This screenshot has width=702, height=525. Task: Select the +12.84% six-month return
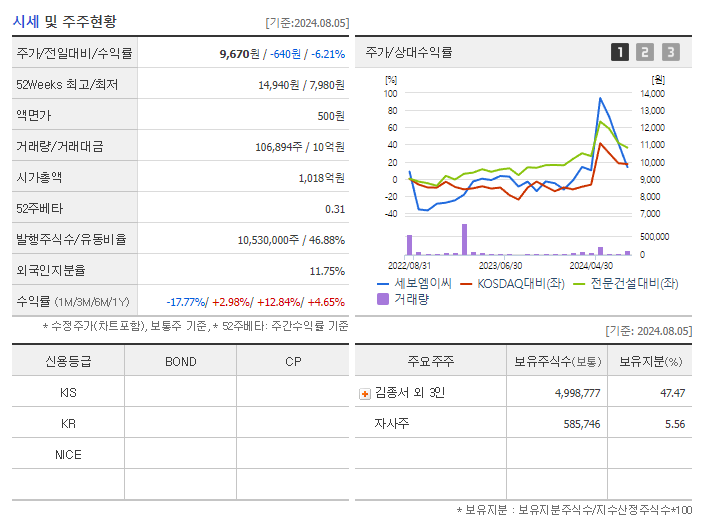coord(278,302)
